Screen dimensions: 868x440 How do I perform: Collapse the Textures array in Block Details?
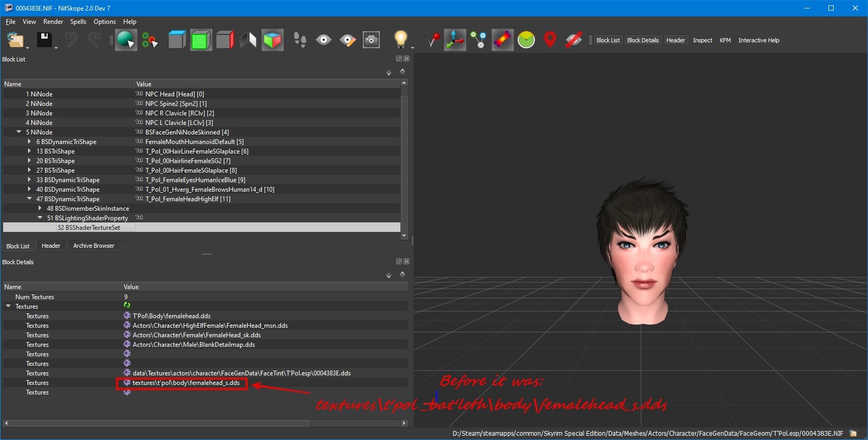[8, 306]
